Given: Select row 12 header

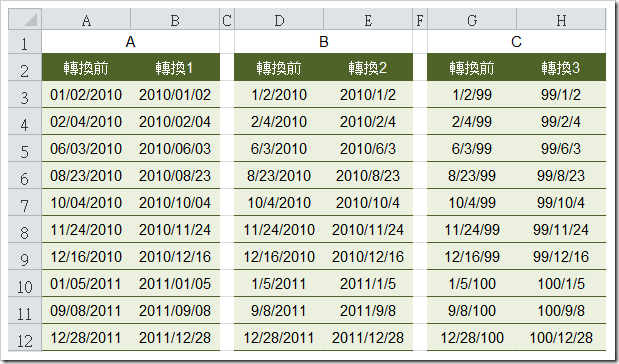Looking at the screenshot, I should tap(25, 338).
